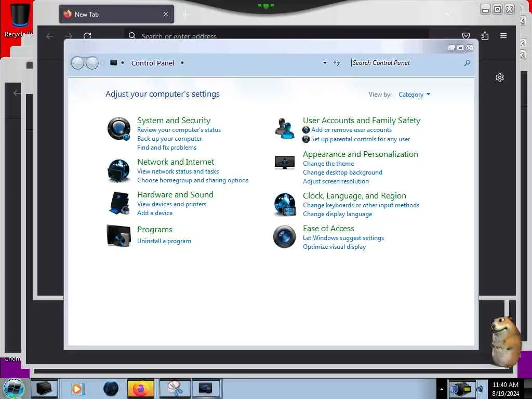Click Adjust screen resolution link
532x399 pixels.
tap(336, 181)
